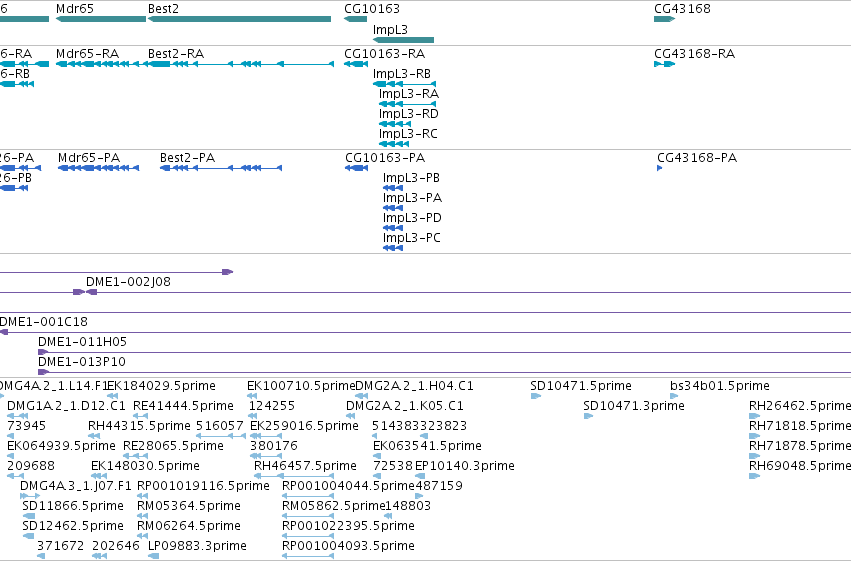Viewport: 851px width, 561px height.
Task: Click the CG43168 gene label
Action: coord(682,9)
